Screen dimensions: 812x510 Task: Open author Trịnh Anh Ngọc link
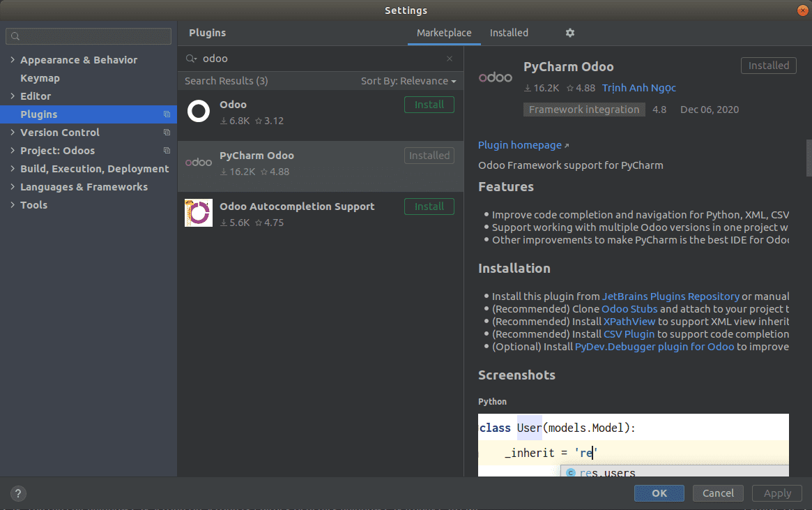639,88
